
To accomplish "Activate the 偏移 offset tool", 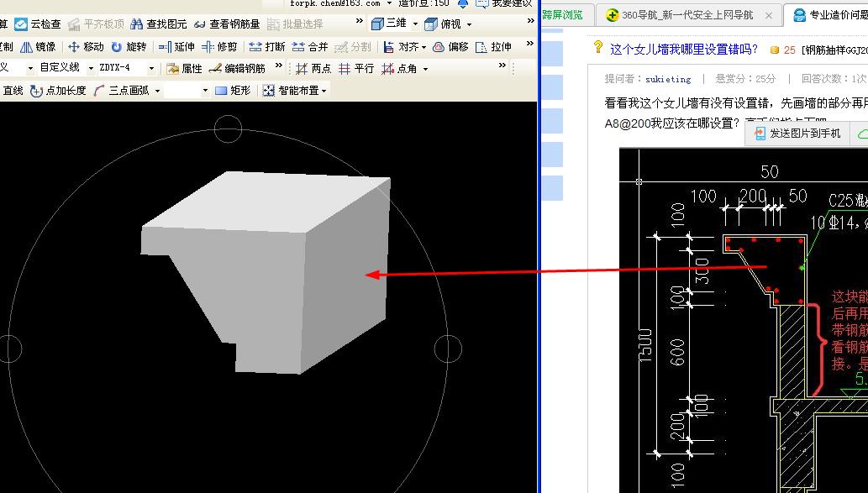I will click(450, 47).
